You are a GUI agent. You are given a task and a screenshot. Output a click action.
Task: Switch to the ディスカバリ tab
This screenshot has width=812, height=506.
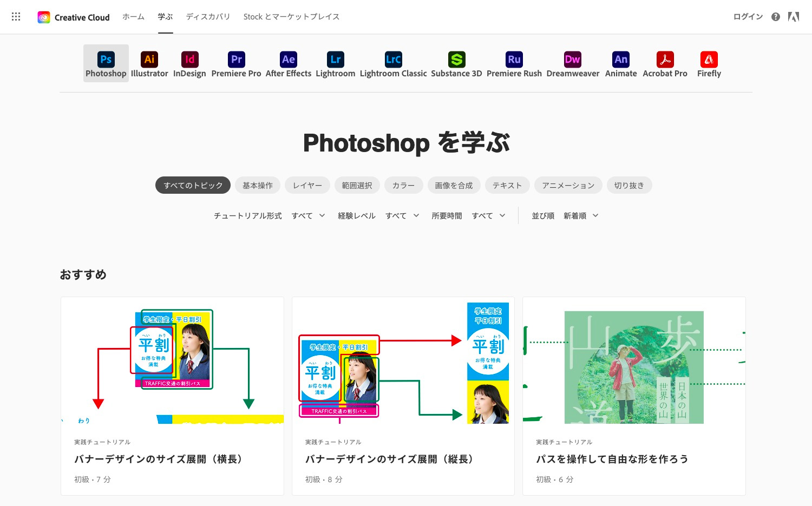[x=208, y=17]
